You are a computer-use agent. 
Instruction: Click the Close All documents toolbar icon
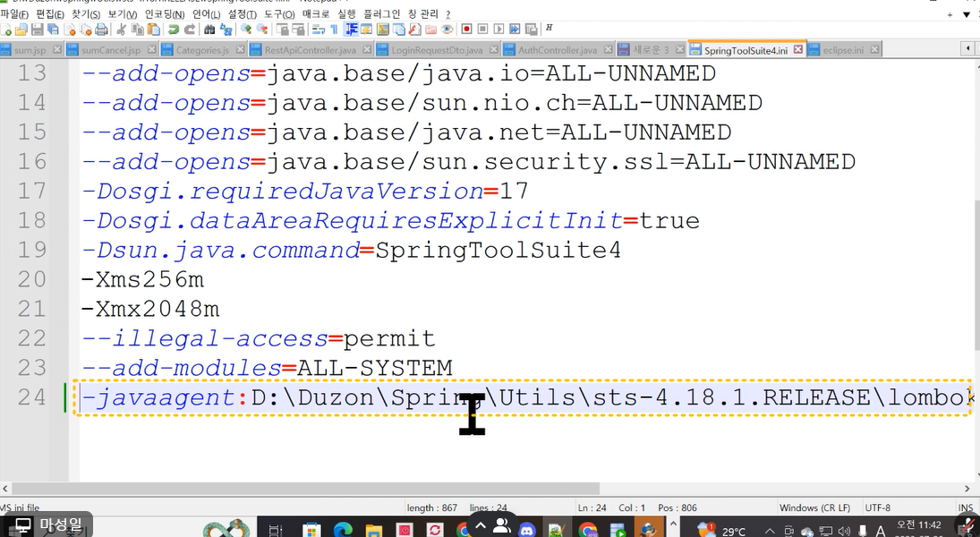pos(86,30)
